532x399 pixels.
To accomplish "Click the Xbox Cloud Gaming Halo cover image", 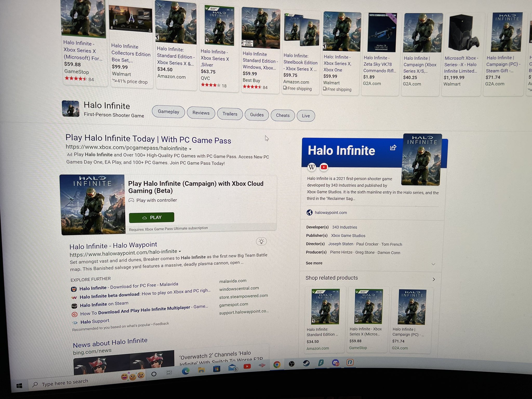I will pos(93,205).
